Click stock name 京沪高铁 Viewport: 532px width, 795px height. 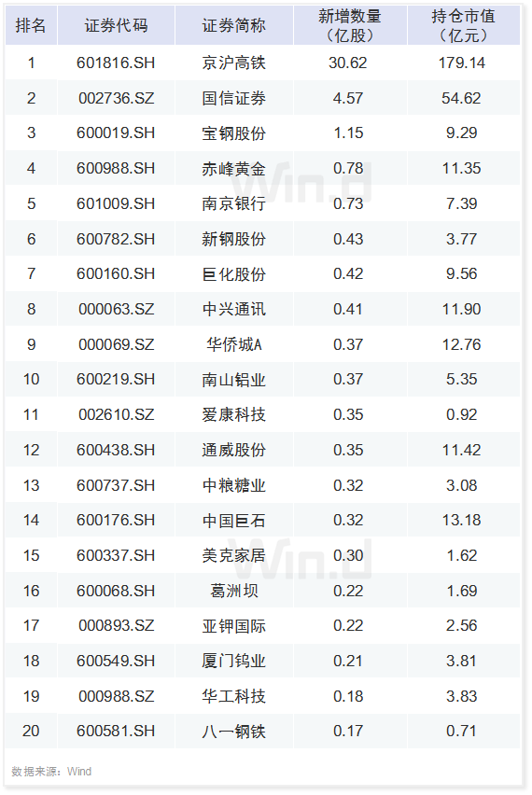click(x=233, y=63)
